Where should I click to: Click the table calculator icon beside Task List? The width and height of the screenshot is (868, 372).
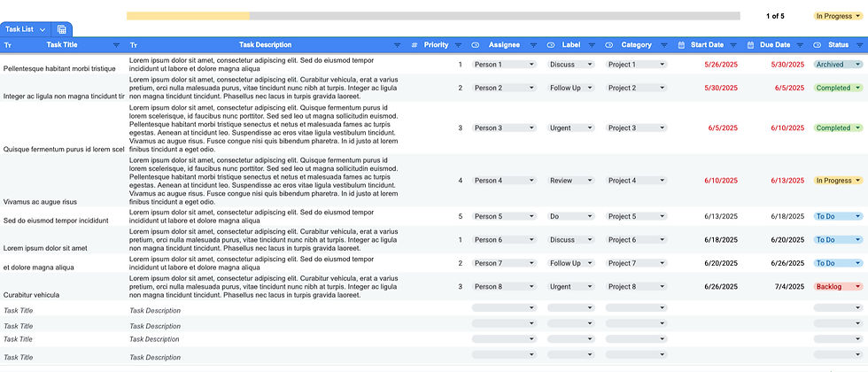pos(61,29)
